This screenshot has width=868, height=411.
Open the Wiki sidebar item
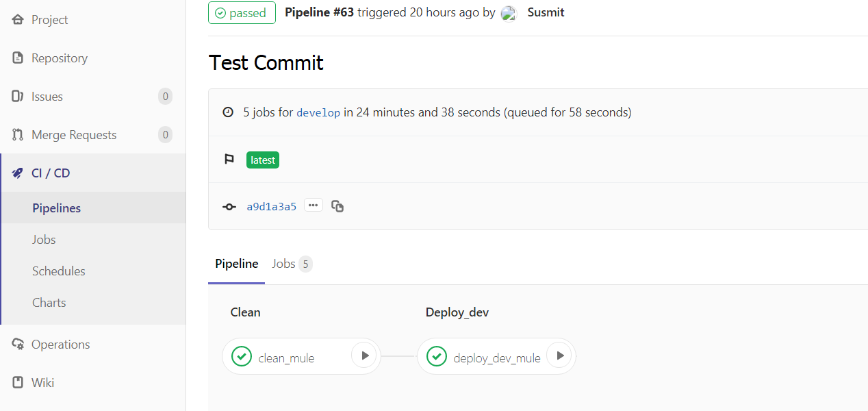click(42, 383)
